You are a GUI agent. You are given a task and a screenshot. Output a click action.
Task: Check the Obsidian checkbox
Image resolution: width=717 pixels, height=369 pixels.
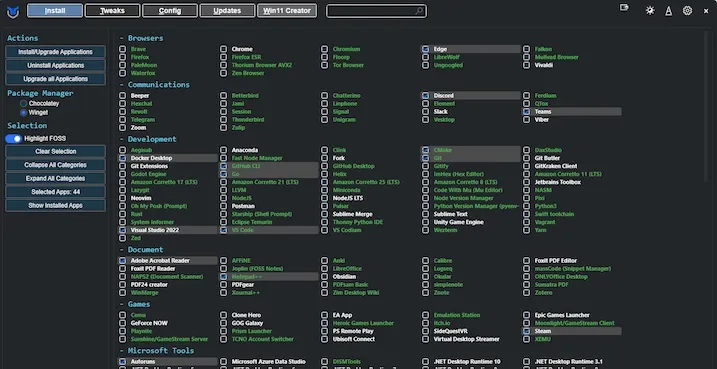click(324, 277)
